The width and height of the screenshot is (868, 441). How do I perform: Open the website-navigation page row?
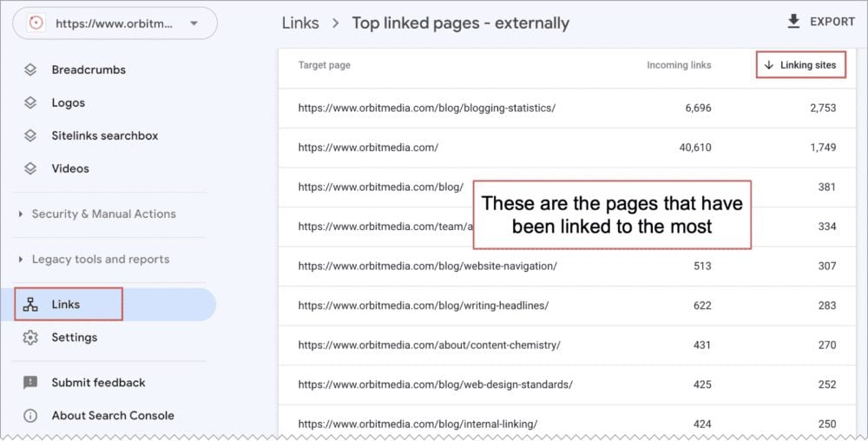[x=567, y=267]
